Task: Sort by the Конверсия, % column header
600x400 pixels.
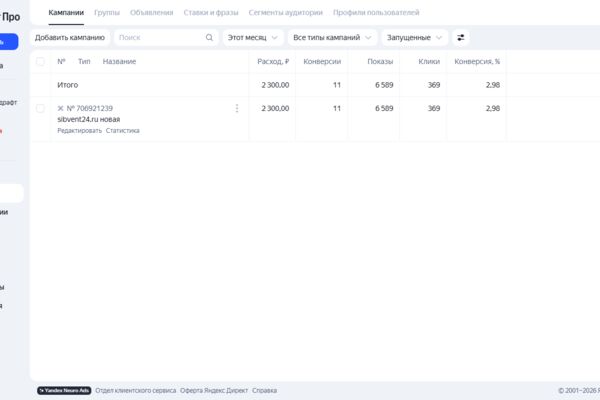Action: [477, 62]
